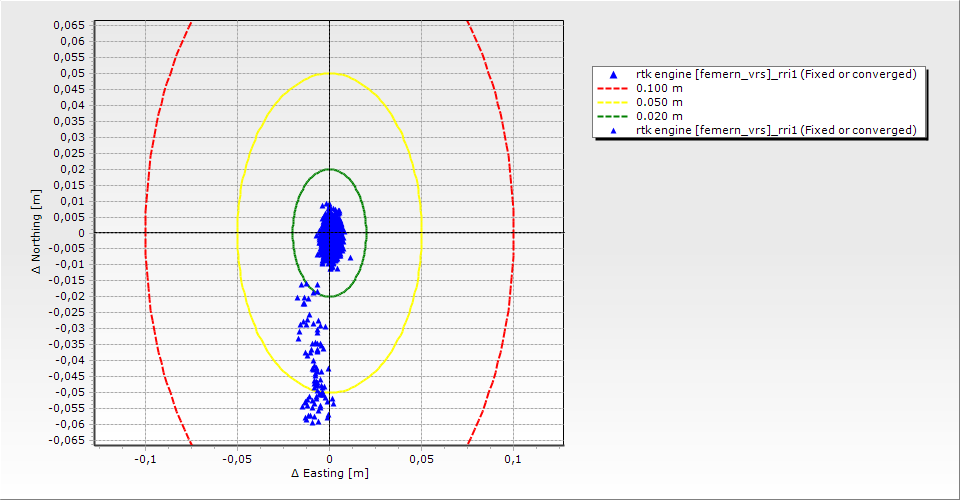The height and width of the screenshot is (500, 960).
Task: Click the 0,1 tick label on Easting axis
Action: tap(513, 459)
